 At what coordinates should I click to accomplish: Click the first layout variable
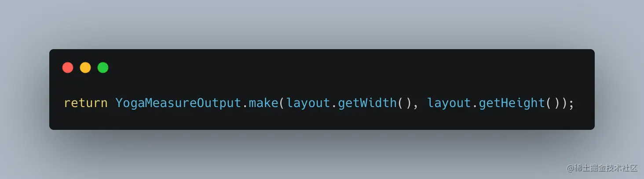[308, 104]
